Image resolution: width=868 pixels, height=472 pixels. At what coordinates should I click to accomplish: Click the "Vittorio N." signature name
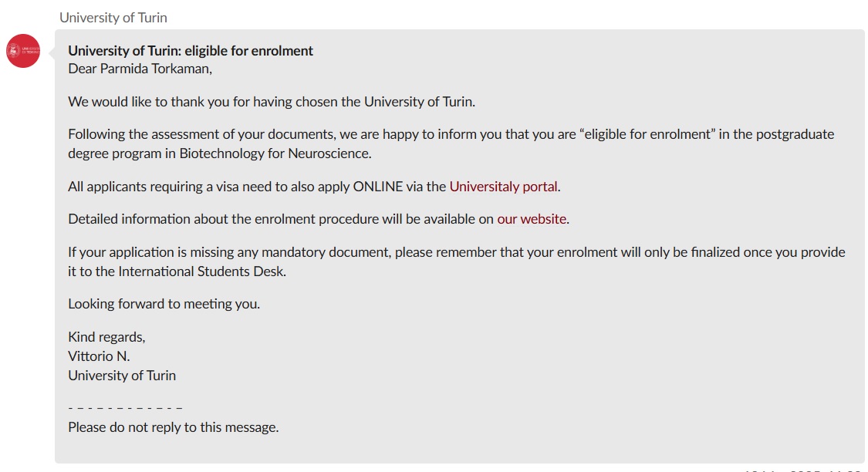(99, 356)
